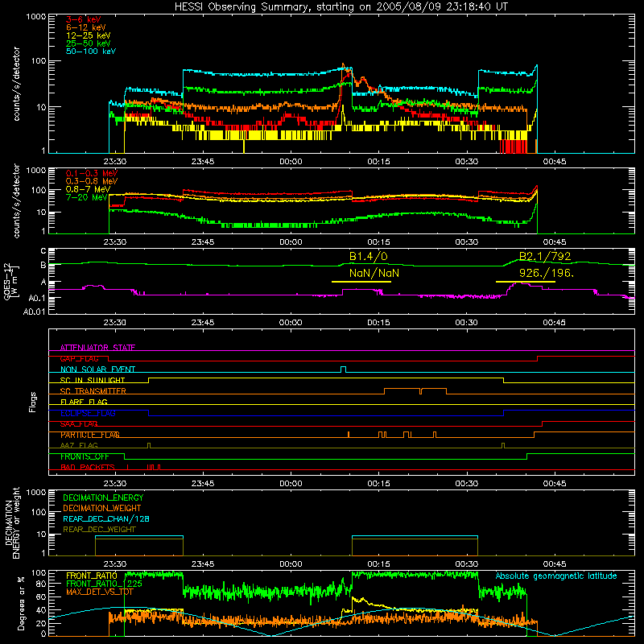
Task: Select the PARTICLE_FLAG label
Action: tap(90, 435)
